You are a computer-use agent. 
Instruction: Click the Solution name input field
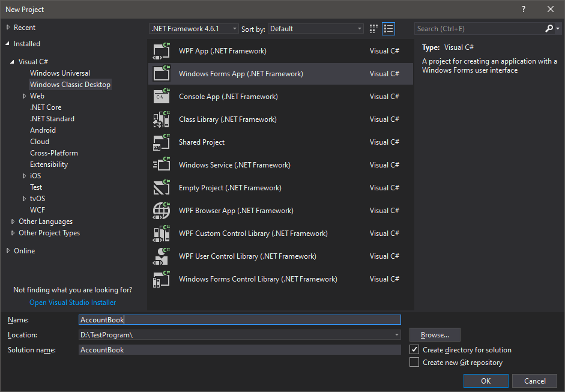[240, 350]
